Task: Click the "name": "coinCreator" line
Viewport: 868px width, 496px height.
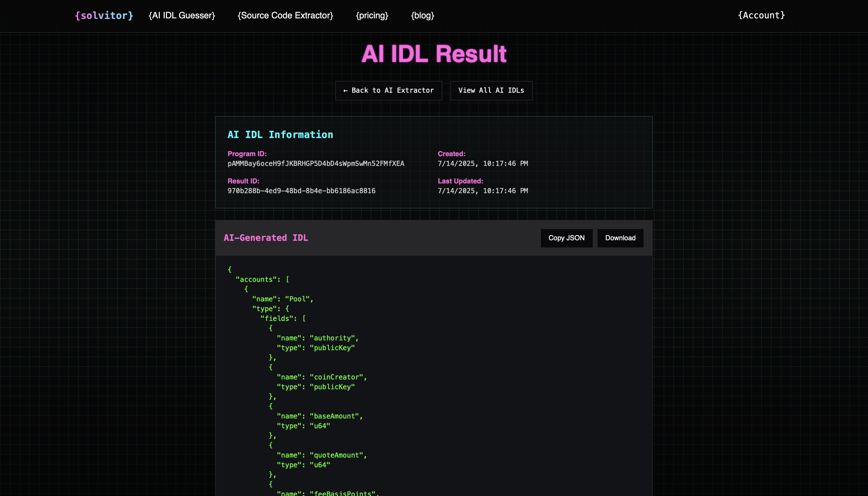Action: point(322,377)
